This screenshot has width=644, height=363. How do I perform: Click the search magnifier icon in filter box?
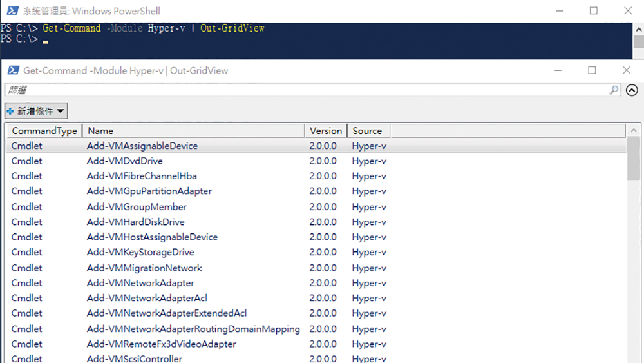[614, 90]
